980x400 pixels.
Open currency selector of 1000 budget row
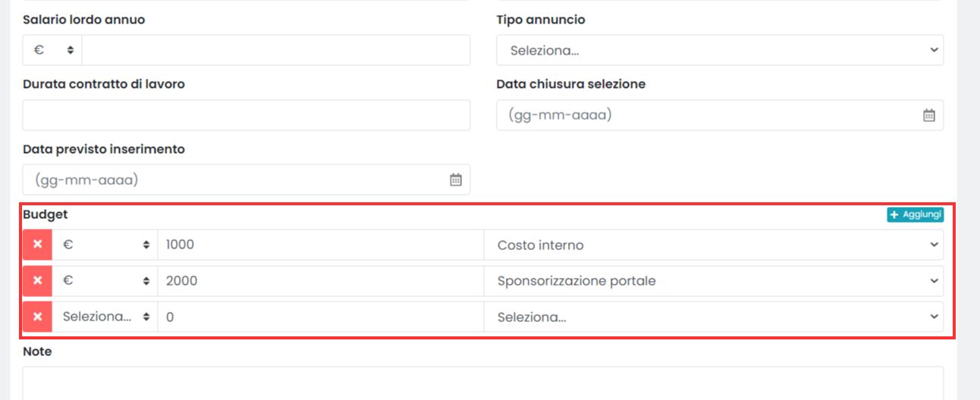click(x=105, y=245)
